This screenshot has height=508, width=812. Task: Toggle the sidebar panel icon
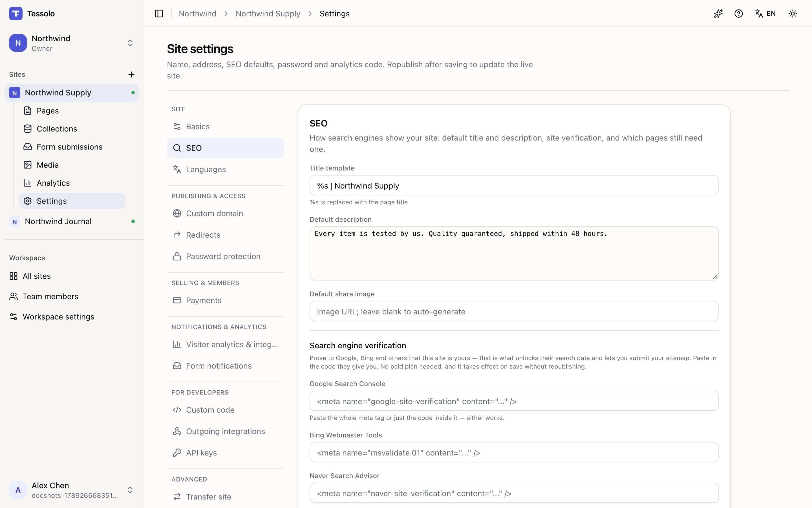pos(159,14)
